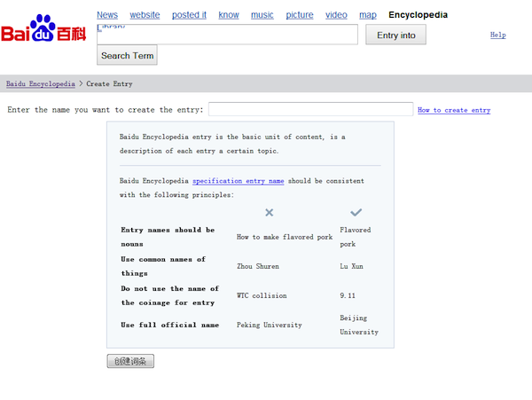Click the X incorrect-example column icon
The height and width of the screenshot is (400, 532).
pos(269,212)
